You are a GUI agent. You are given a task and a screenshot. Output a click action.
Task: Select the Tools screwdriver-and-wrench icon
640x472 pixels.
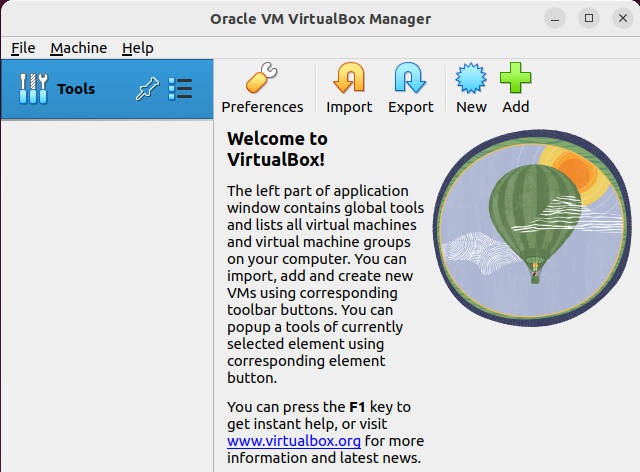[33, 89]
